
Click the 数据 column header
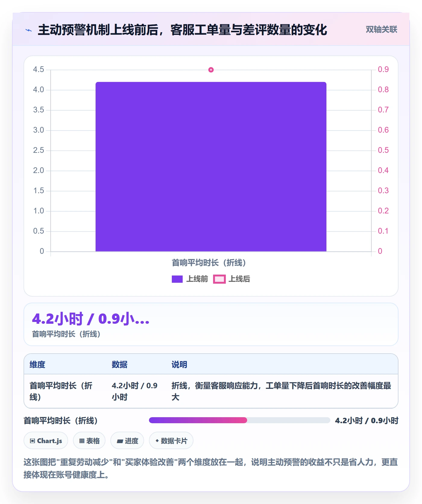point(120,364)
